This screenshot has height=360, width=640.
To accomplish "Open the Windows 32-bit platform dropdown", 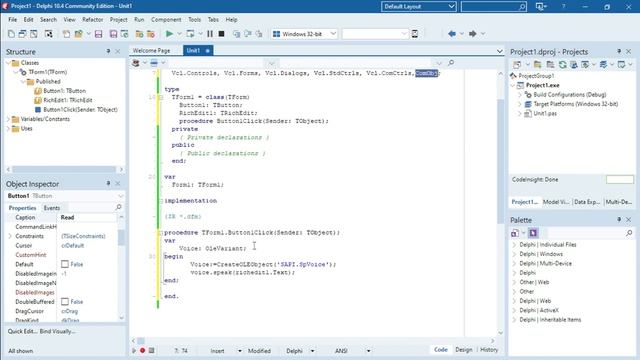I will tap(333, 34).
